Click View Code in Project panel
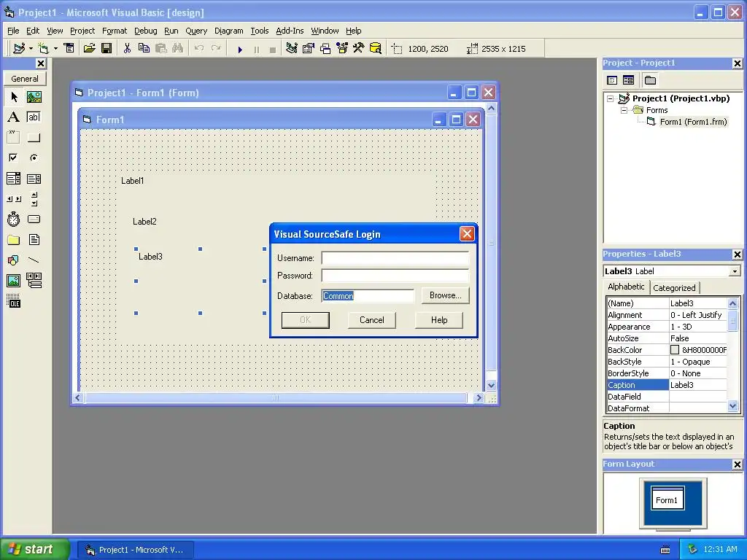 click(x=612, y=80)
